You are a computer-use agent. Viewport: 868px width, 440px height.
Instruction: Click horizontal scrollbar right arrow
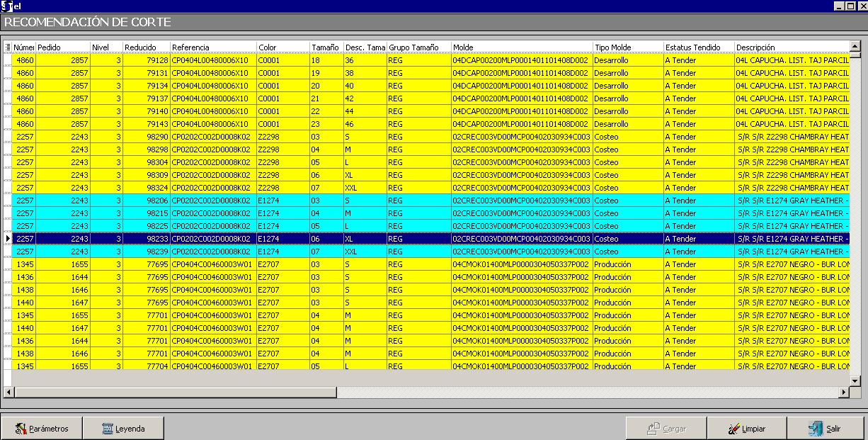[843, 393]
